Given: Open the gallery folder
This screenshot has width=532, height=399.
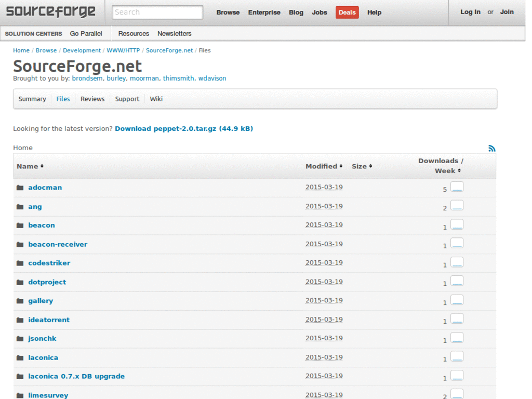Looking at the screenshot, I should (41, 301).
